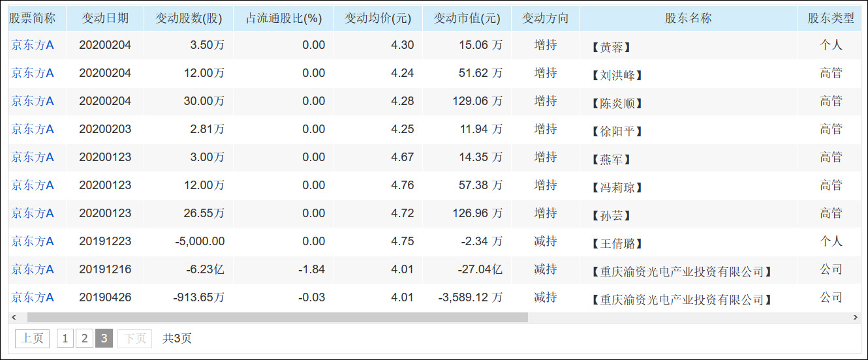Open 京东方A link in 刘洪峰 row

point(33,73)
